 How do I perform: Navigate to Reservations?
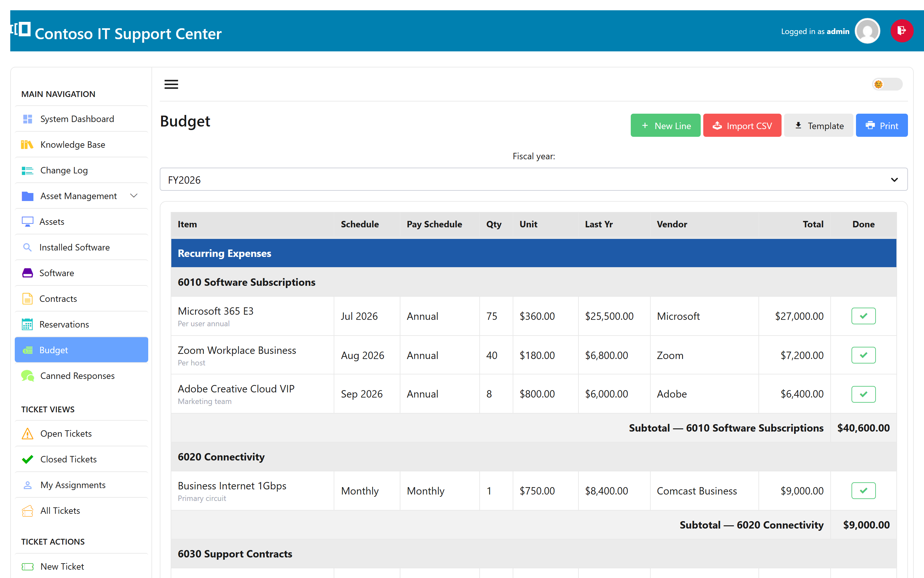click(81, 324)
